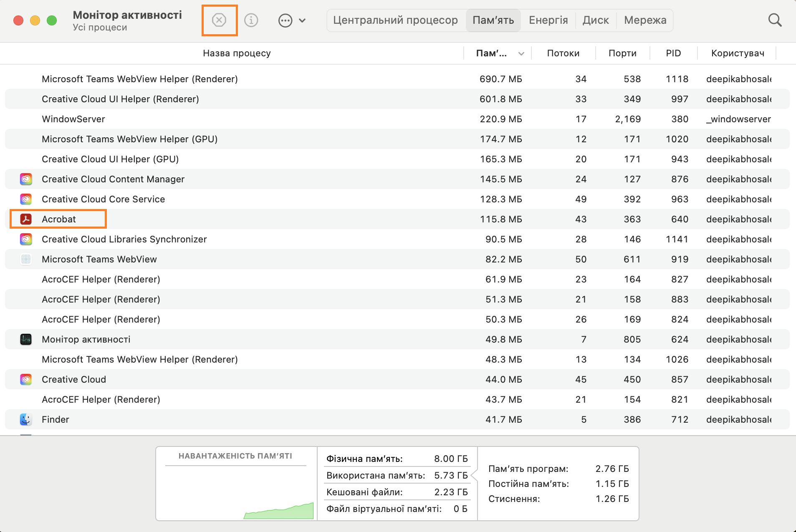Switch to the Енергія tab
This screenshot has width=796, height=532.
548,20
